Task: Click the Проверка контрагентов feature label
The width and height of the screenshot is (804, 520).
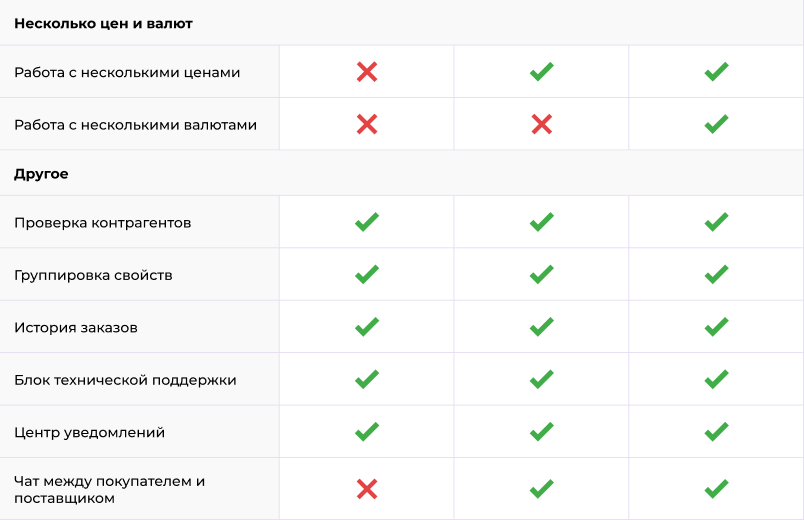Action: (102, 222)
